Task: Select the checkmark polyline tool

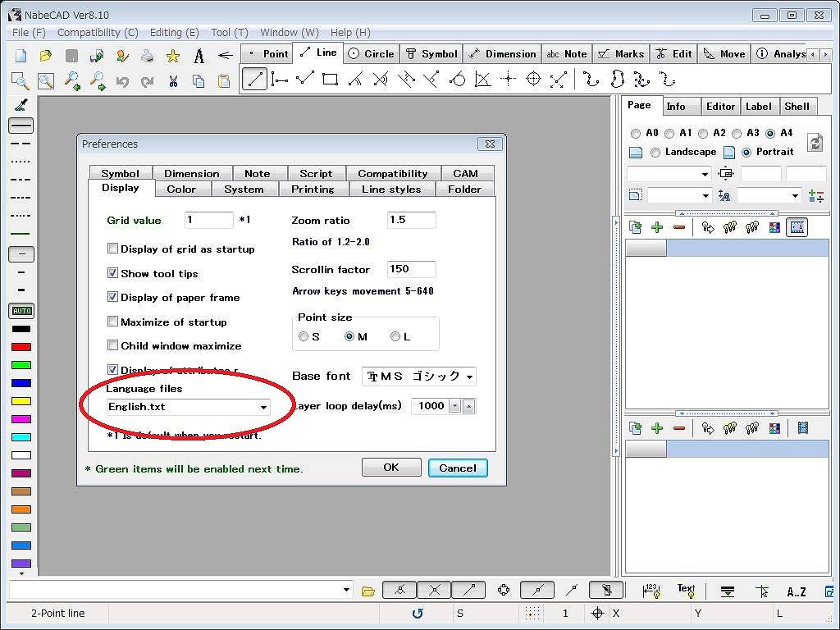Action: tap(305, 80)
